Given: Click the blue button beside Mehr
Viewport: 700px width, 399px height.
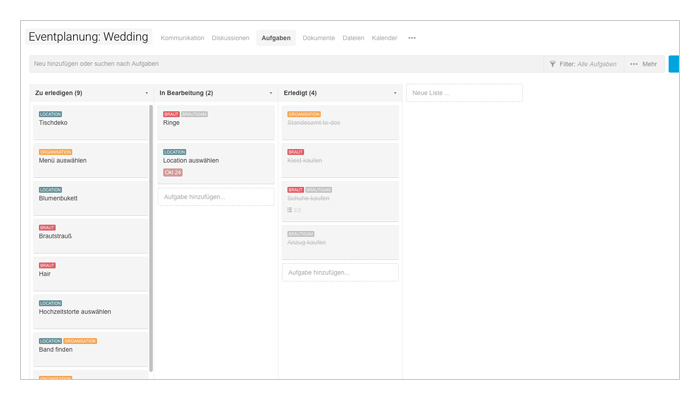Looking at the screenshot, I should tap(674, 64).
